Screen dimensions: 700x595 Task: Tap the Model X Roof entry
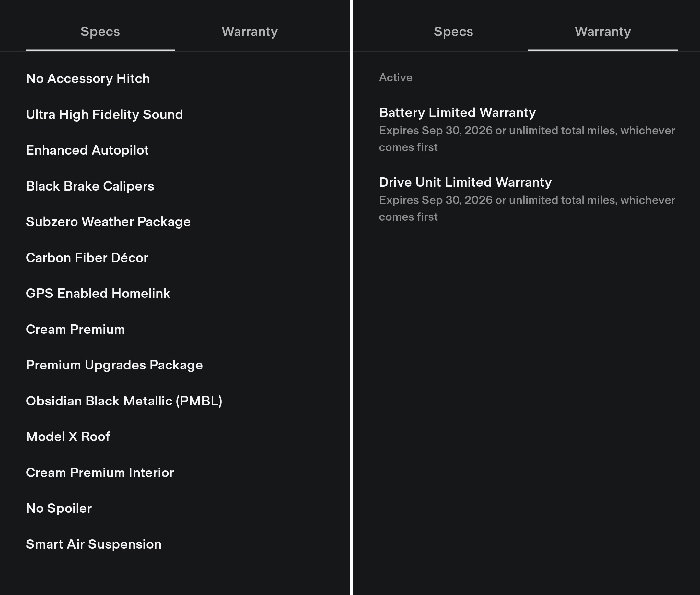[68, 437]
